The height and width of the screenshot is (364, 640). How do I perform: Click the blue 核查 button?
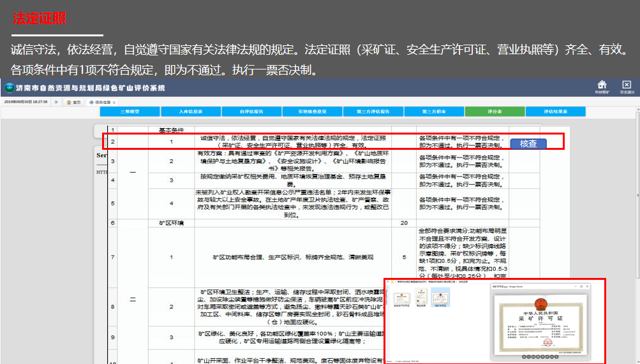tap(528, 143)
